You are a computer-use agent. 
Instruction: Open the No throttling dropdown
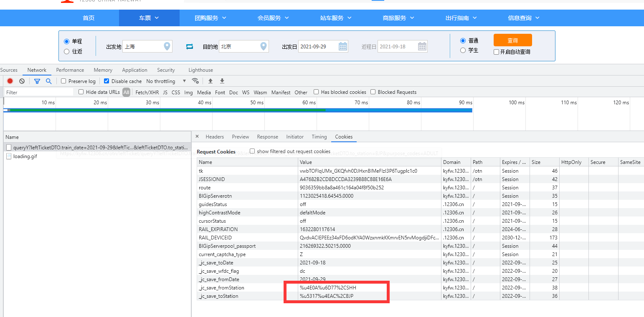click(x=166, y=81)
